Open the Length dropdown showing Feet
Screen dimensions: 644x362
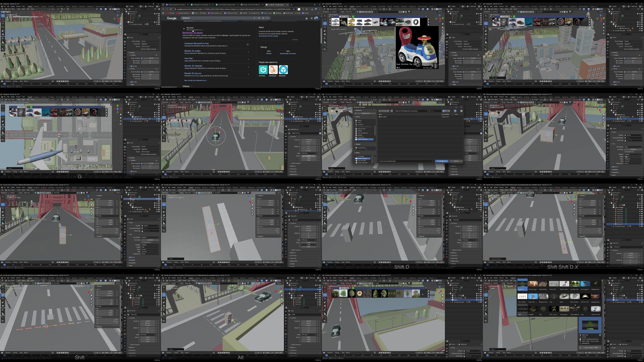[150, 247]
